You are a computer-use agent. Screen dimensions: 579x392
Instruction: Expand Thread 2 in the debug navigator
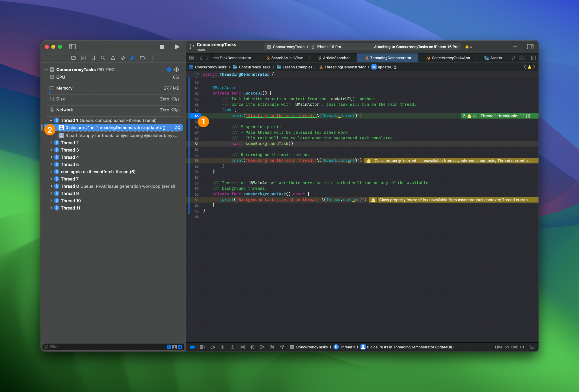(51, 143)
